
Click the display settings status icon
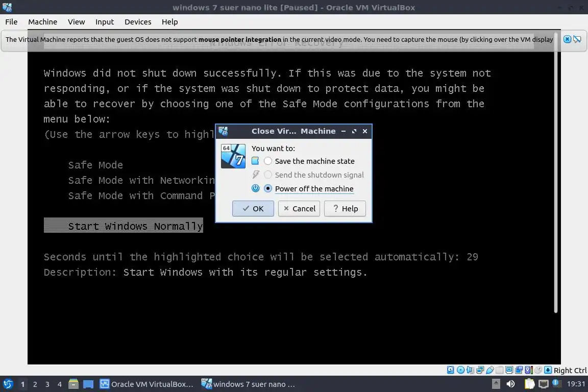click(x=509, y=370)
